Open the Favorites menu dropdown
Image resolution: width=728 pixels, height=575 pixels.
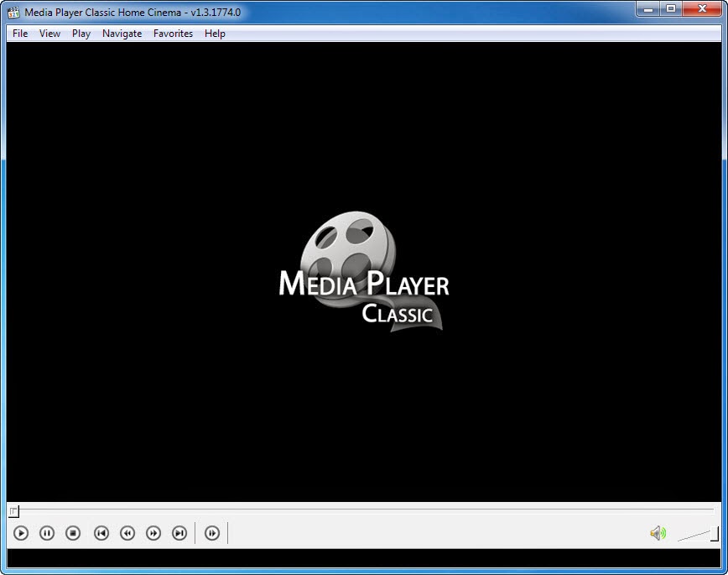(x=173, y=34)
